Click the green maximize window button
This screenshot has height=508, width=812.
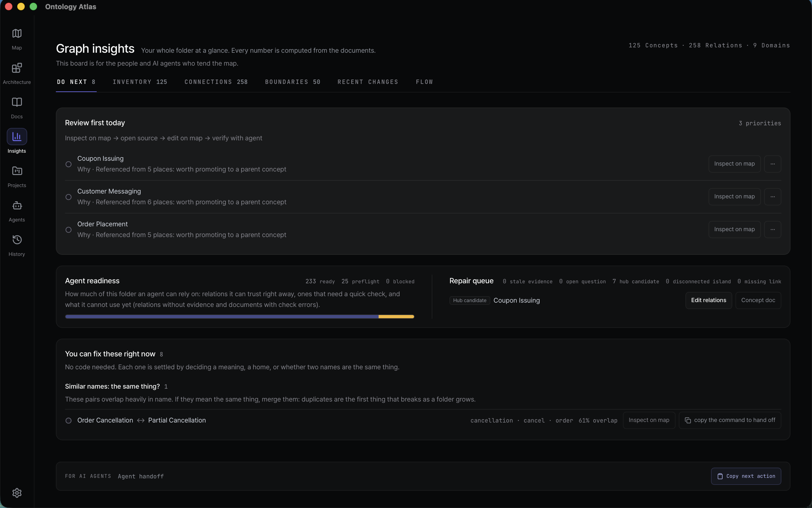pyautogui.click(x=33, y=7)
